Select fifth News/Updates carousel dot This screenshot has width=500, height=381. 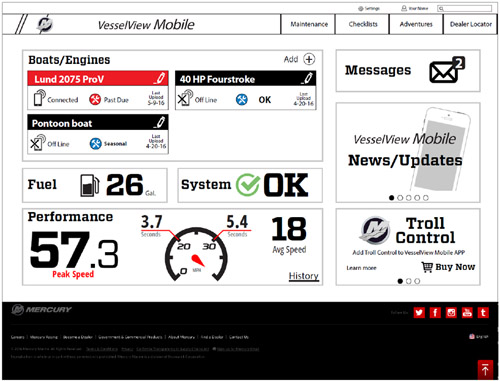(426, 198)
